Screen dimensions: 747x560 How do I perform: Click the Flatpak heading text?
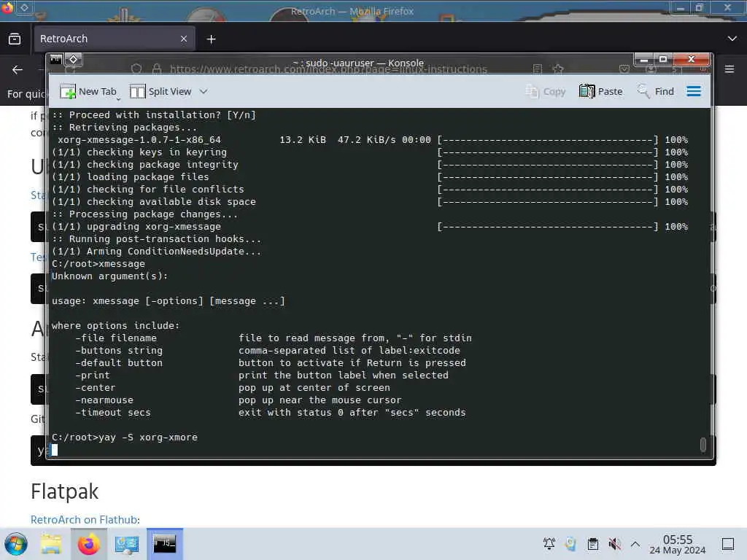click(x=64, y=491)
